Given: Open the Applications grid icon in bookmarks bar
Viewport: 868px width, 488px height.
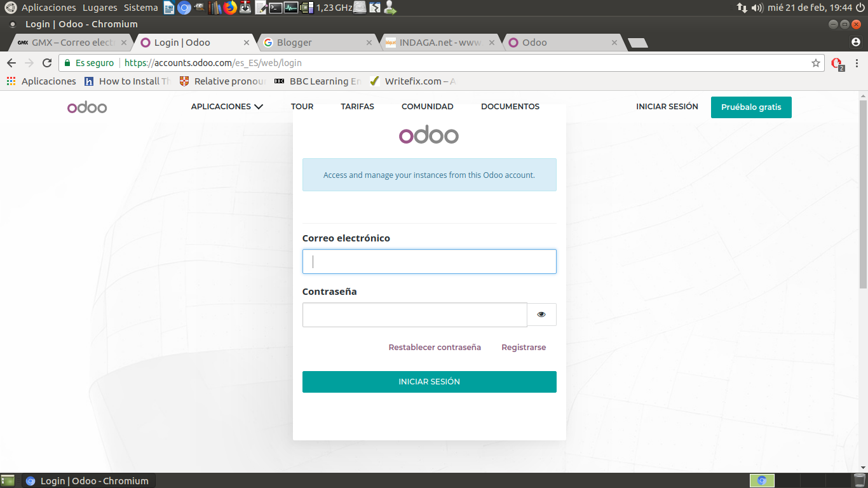Looking at the screenshot, I should click(x=11, y=81).
